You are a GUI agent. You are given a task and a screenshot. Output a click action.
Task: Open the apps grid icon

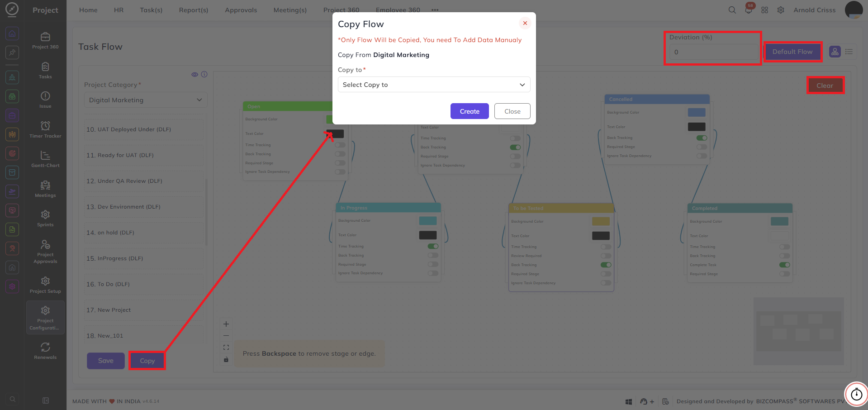coord(765,10)
